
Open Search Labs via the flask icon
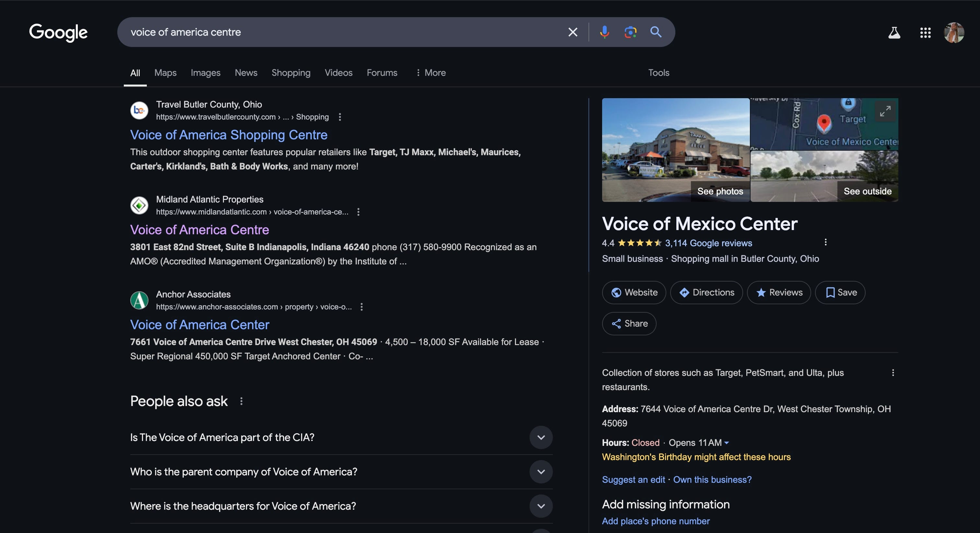click(894, 33)
